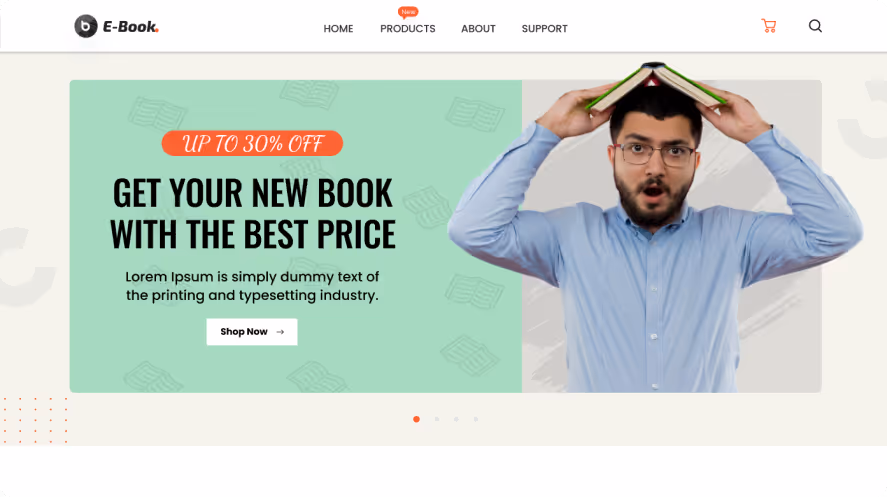The width and height of the screenshot is (887, 497).
Task: Click the "Get your new book" headline
Action: coord(252,213)
